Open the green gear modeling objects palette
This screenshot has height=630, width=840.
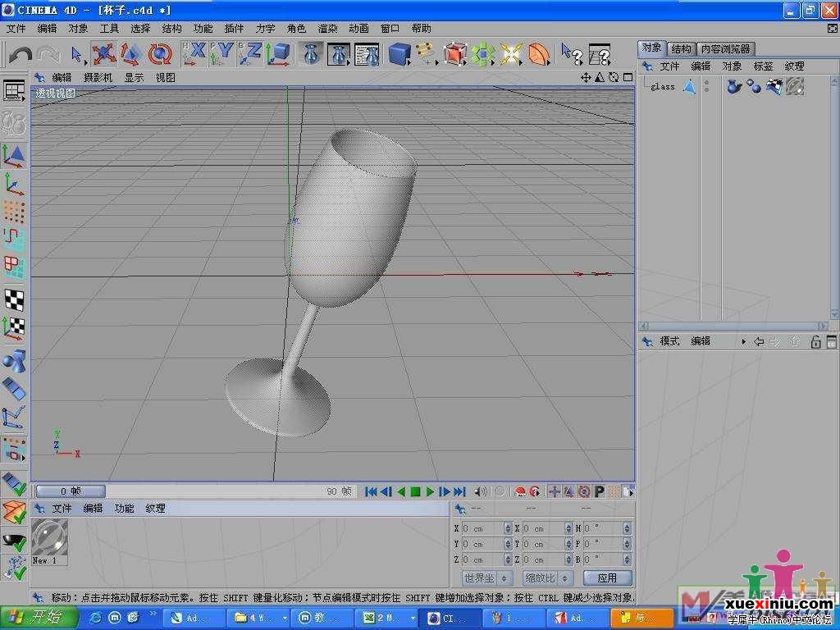coord(482,54)
